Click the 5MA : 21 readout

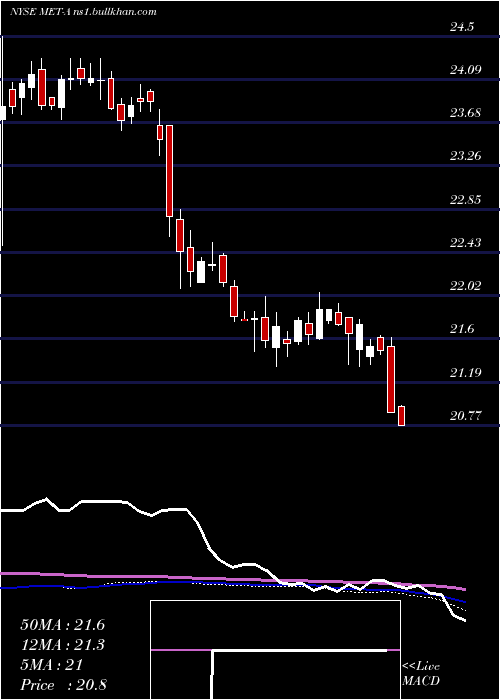(51, 665)
